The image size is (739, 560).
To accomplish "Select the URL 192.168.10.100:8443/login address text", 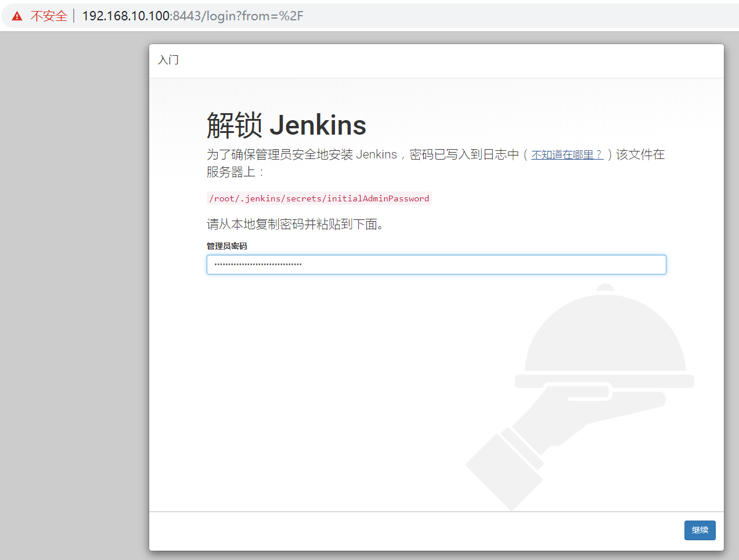I will pos(193,16).
